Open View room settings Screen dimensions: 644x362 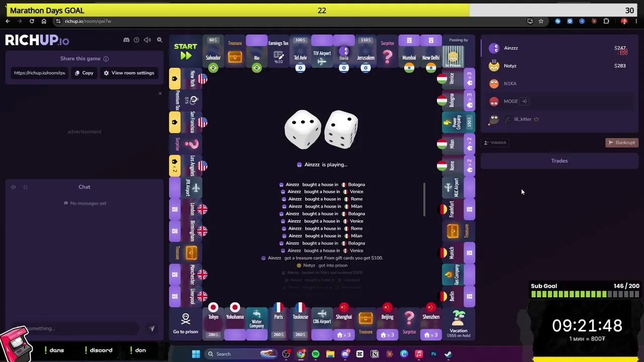(x=129, y=73)
